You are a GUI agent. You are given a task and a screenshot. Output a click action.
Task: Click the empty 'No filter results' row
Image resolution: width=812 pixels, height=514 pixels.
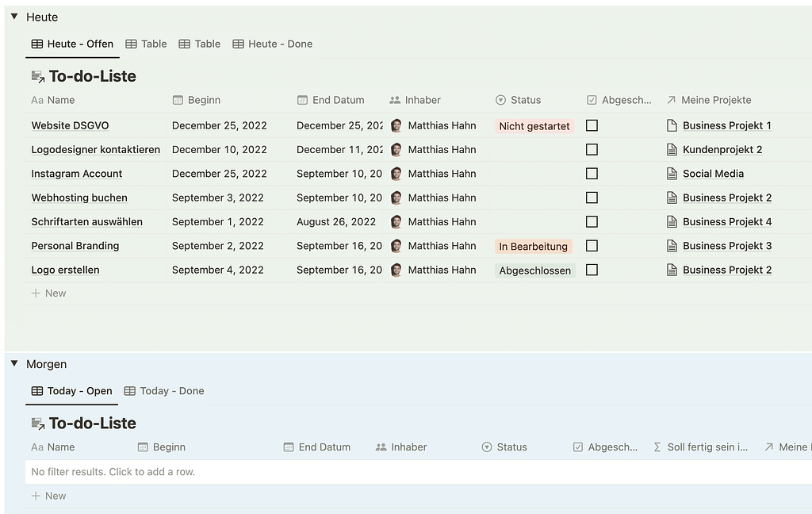(238, 472)
